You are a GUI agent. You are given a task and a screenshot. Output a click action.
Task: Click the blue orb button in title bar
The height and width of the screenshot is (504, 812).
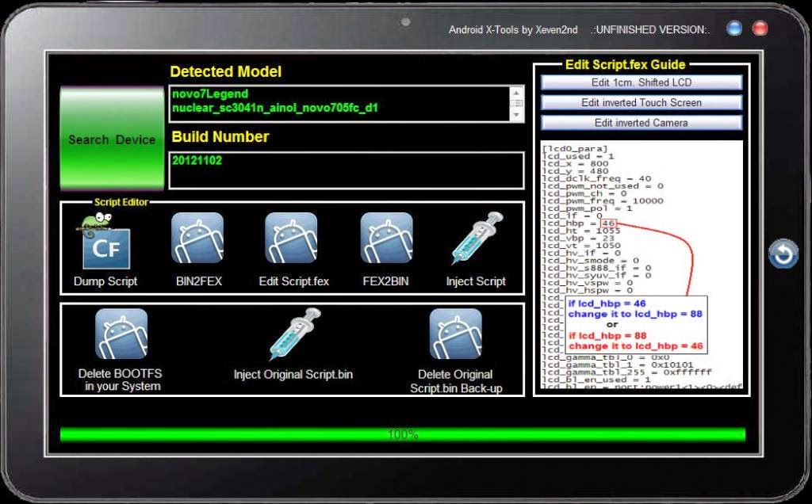pos(733,28)
